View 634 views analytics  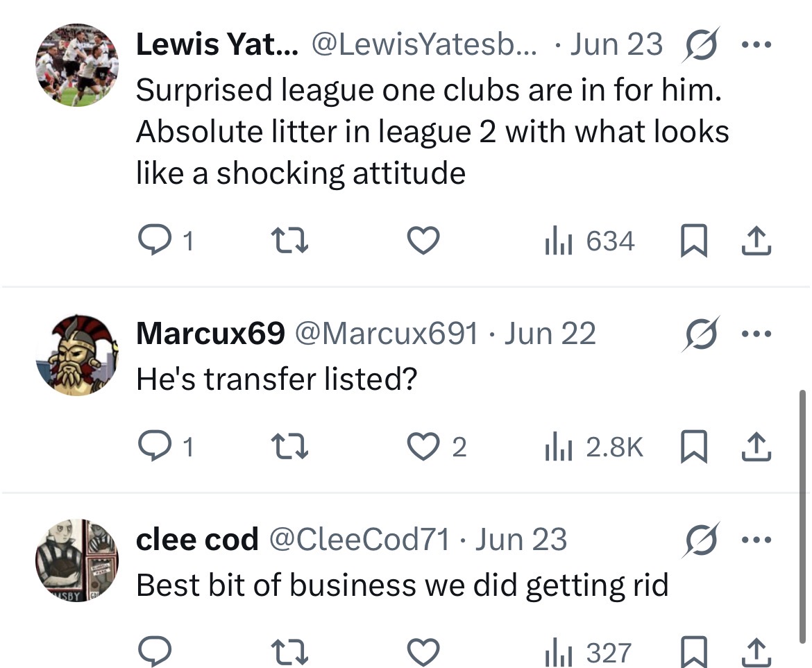point(589,241)
